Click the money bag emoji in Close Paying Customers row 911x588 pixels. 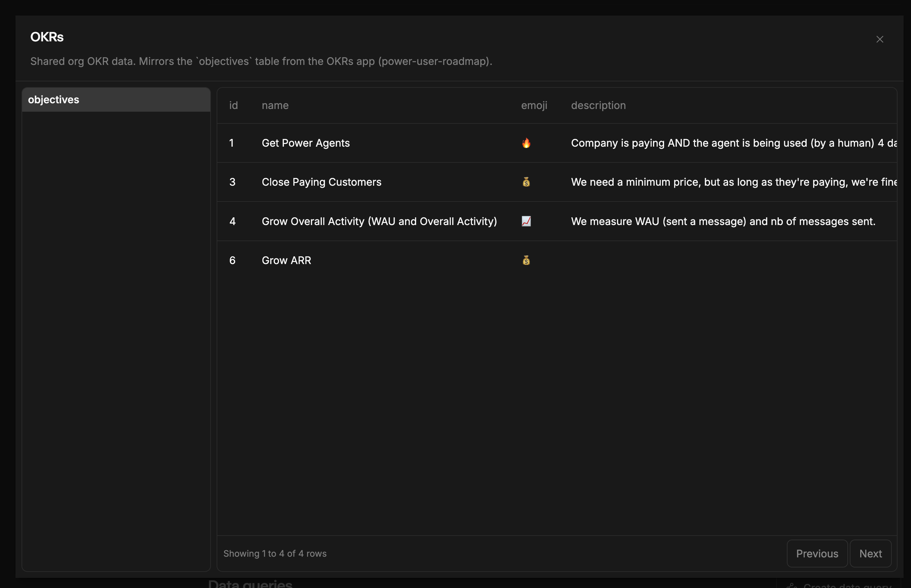526,182
